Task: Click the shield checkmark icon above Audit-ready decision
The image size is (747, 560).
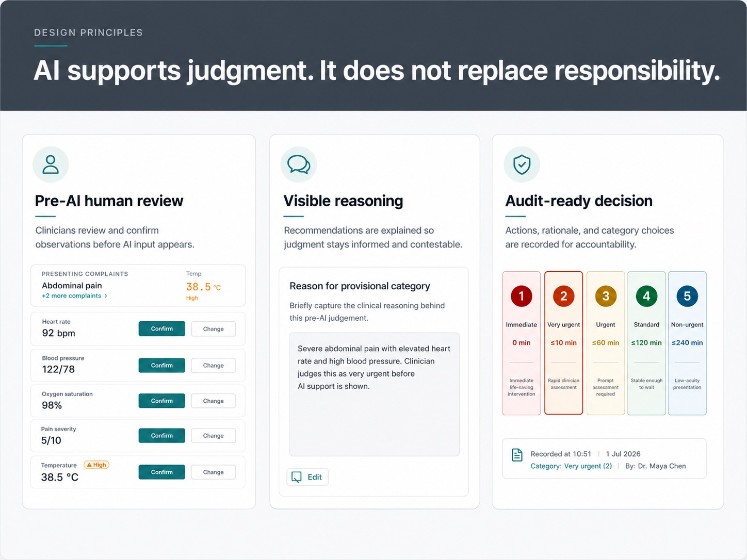Action: click(522, 164)
